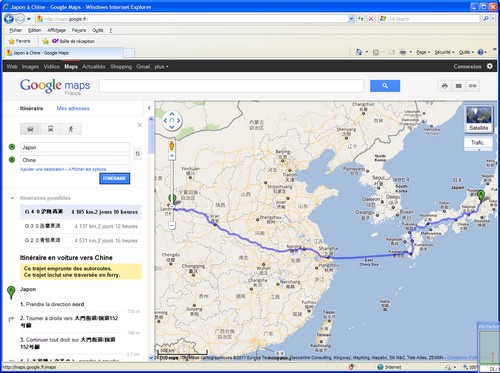This screenshot has height=373, width=500.
Task: Click Internet Explorer forward button
Action: (x=20, y=19)
